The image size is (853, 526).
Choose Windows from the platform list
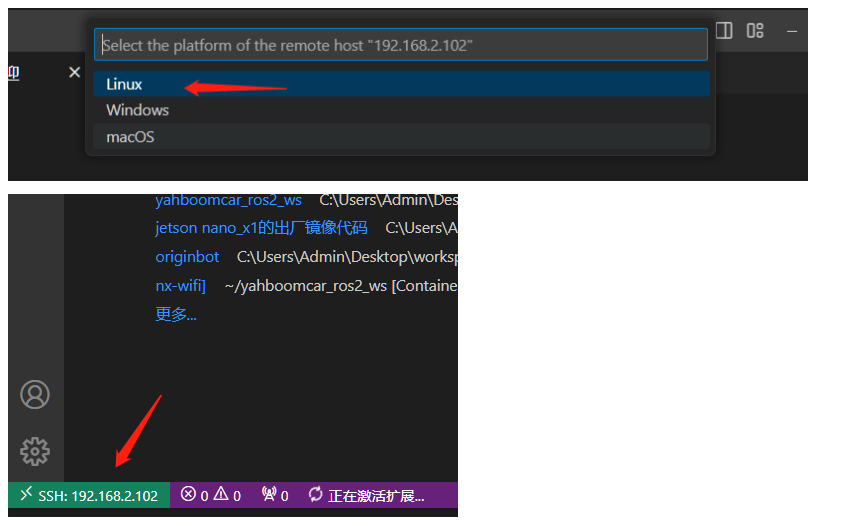[x=401, y=110]
